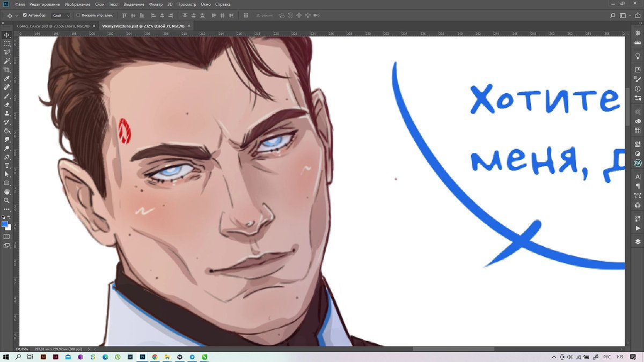Open the Actions play-button panel icon

click(638, 228)
